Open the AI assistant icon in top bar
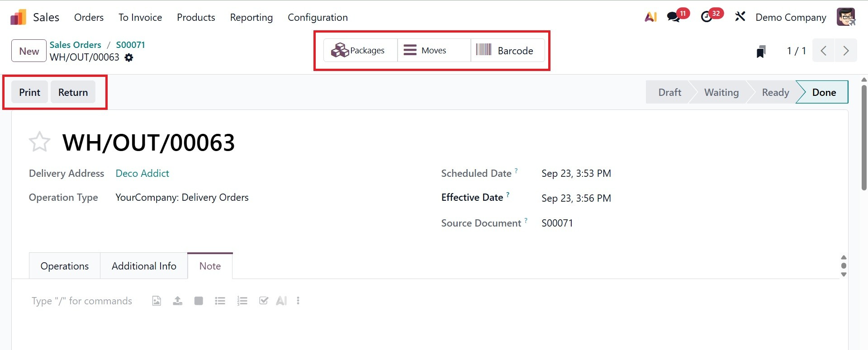Viewport: 868px width, 350px height. [650, 17]
